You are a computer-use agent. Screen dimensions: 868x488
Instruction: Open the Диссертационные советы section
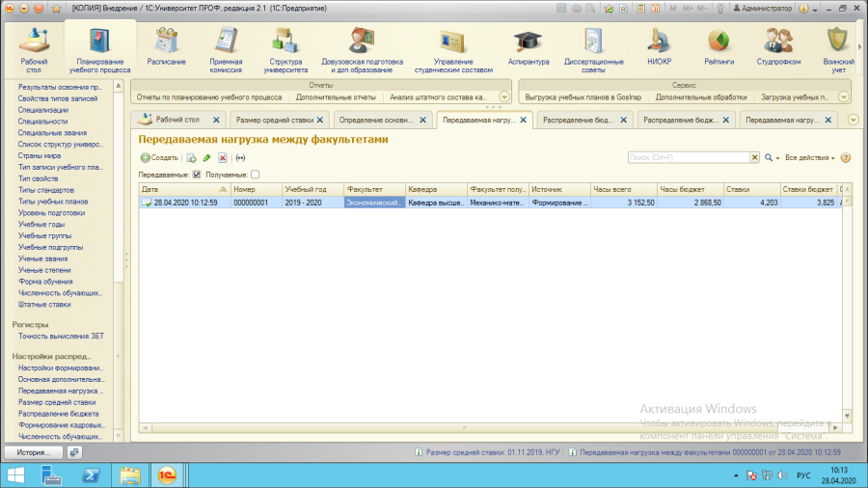pyautogui.click(x=593, y=50)
